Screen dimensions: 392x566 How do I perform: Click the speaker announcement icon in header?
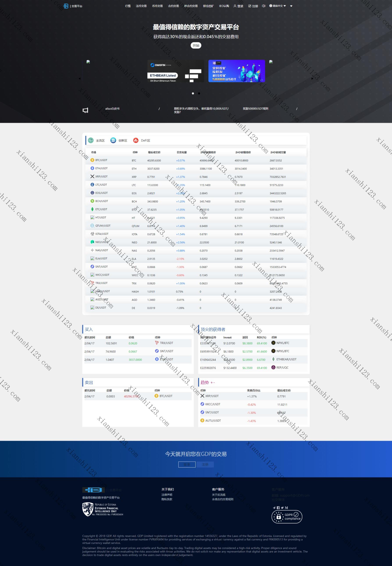click(264, 6)
